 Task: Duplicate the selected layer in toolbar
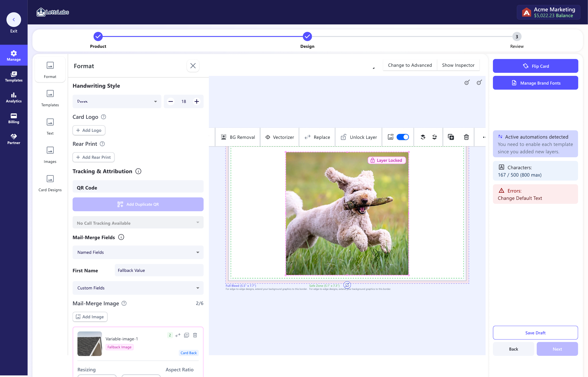[451, 137]
